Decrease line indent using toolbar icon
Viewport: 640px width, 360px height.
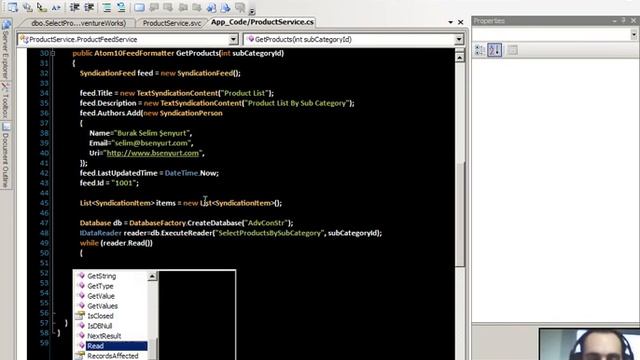74,7
